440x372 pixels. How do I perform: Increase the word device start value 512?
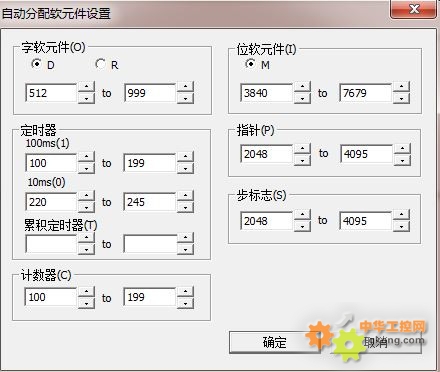pyautogui.click(x=86, y=87)
